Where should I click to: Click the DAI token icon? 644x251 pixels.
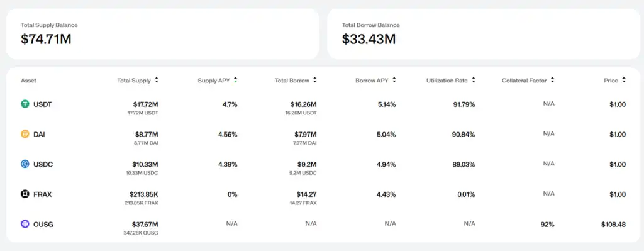click(25, 134)
